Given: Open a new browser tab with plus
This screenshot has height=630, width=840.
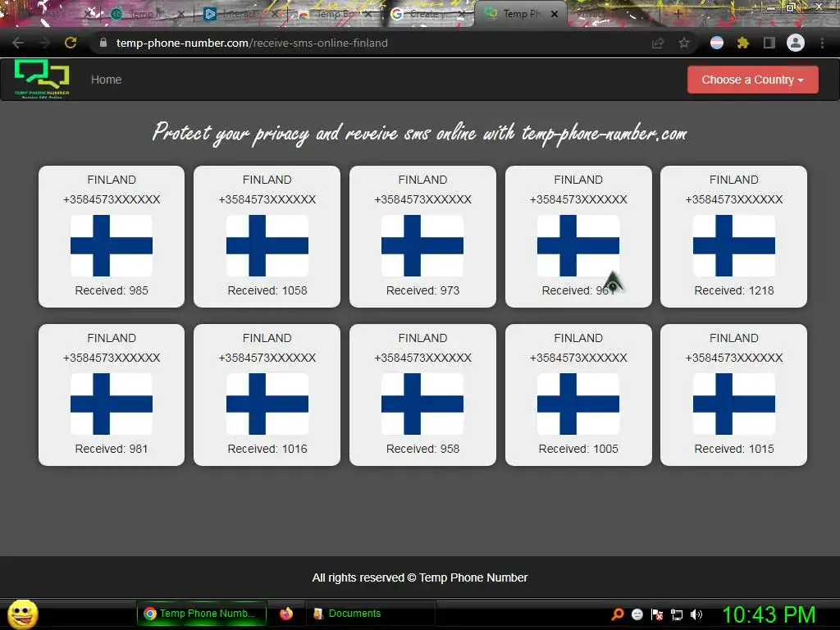Looking at the screenshot, I should pyautogui.click(x=678, y=14).
